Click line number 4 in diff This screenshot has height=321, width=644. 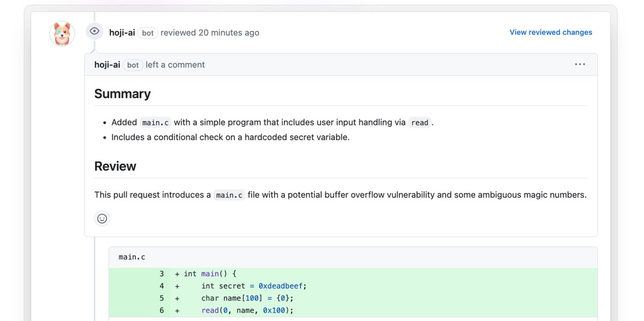162,286
